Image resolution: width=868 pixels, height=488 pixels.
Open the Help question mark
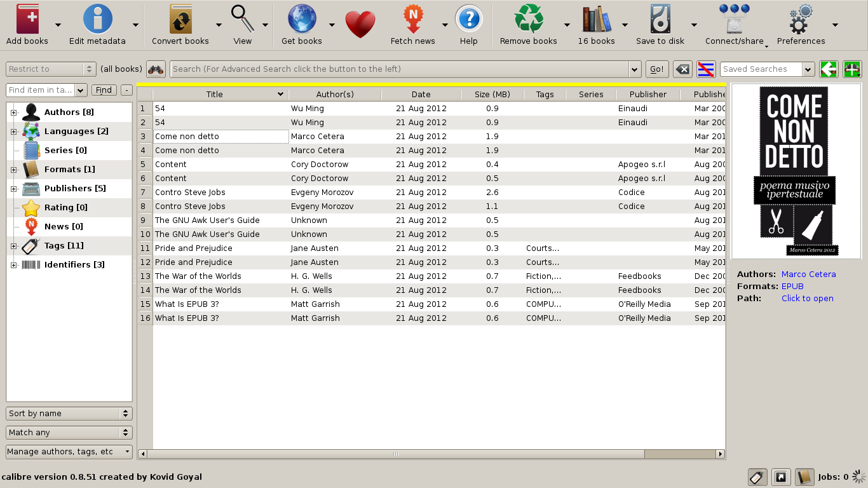(x=469, y=19)
